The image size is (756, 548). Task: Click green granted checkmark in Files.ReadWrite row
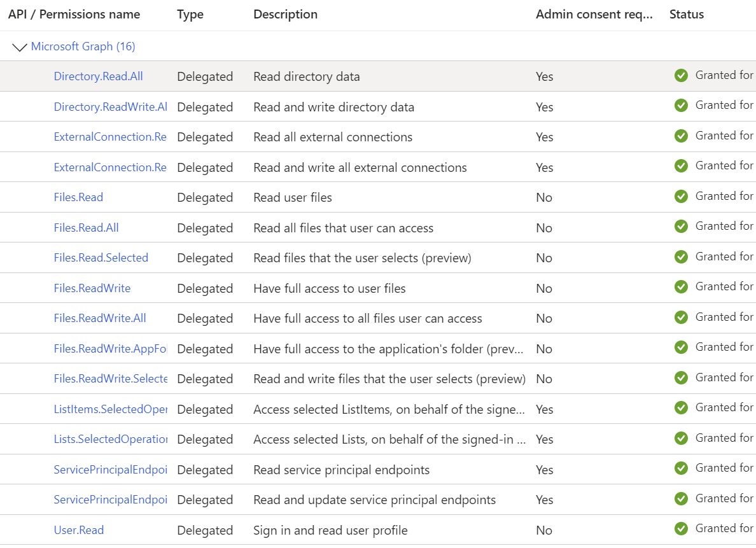pyautogui.click(x=682, y=286)
